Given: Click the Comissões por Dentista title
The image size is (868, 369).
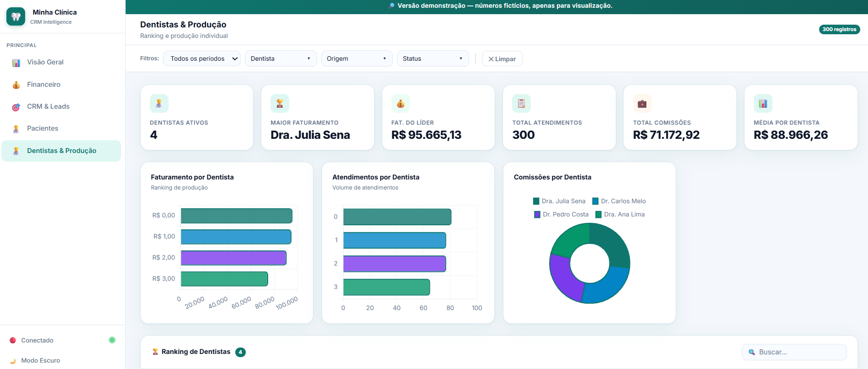Looking at the screenshot, I should (552, 177).
